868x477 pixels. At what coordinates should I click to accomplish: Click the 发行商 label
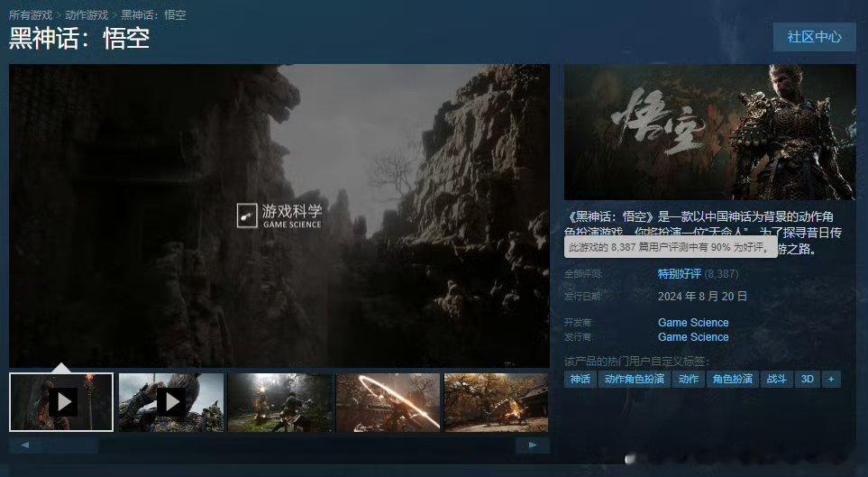point(579,337)
